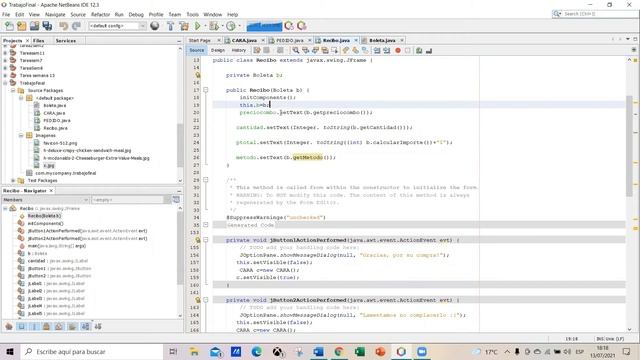
Task: Click the Debug Project icon
Action: 214,26
